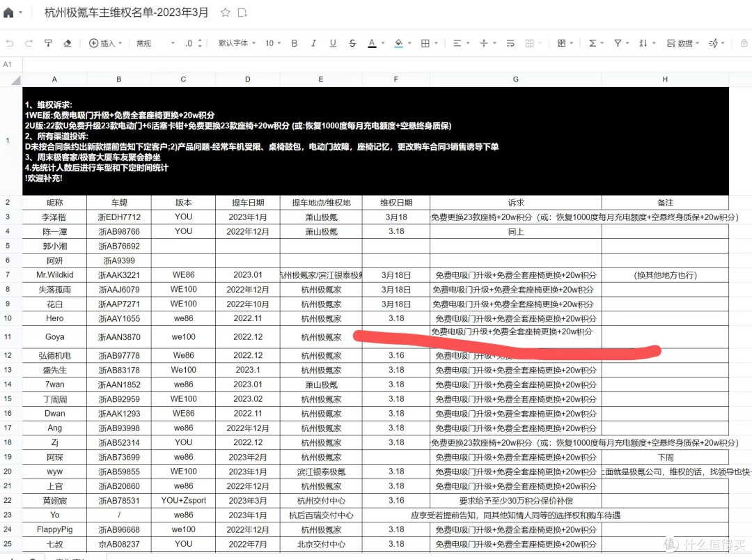Expand the horizontal alignment options arrow
752x560 pixels.
coord(468,43)
